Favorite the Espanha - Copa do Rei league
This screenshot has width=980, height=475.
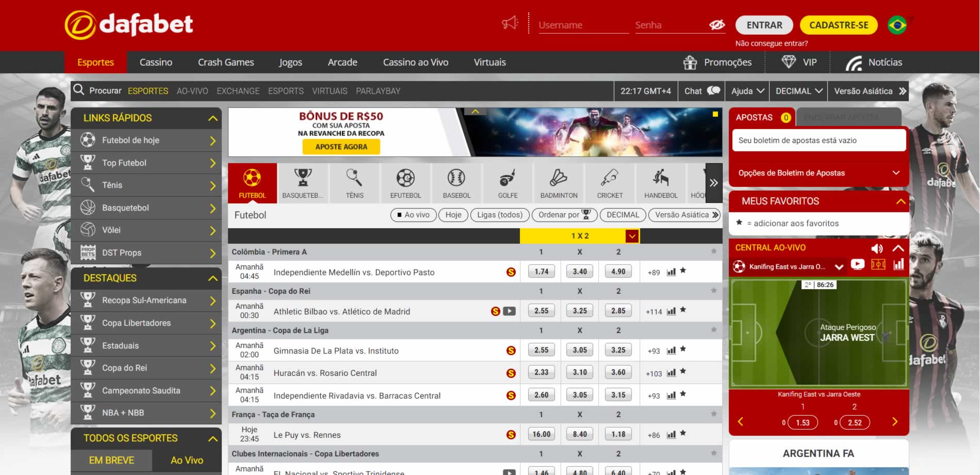[x=714, y=291]
